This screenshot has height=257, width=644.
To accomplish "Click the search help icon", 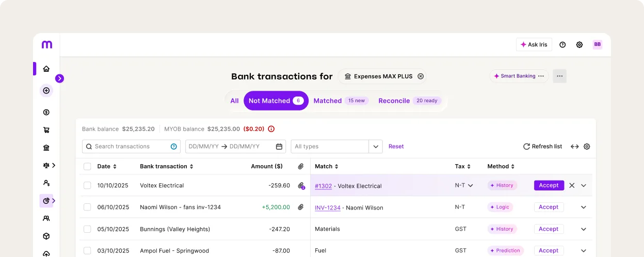I will pyautogui.click(x=174, y=147).
